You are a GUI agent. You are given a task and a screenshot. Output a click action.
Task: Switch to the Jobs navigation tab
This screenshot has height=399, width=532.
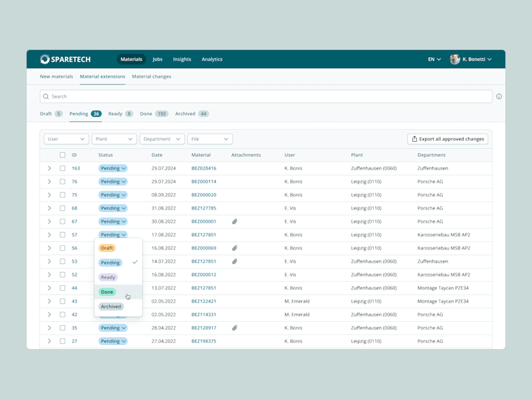[158, 59]
